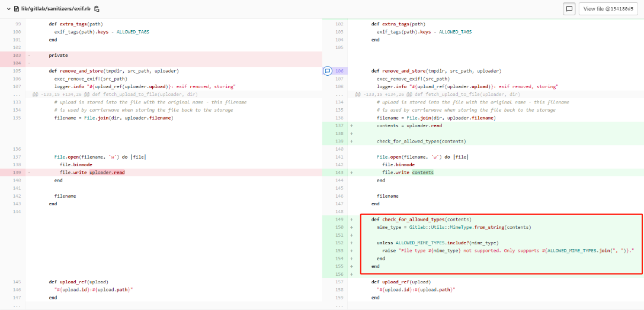644x310 pixels.
Task: Click old line 137 'File.open(filename' code
Action: tap(100, 157)
